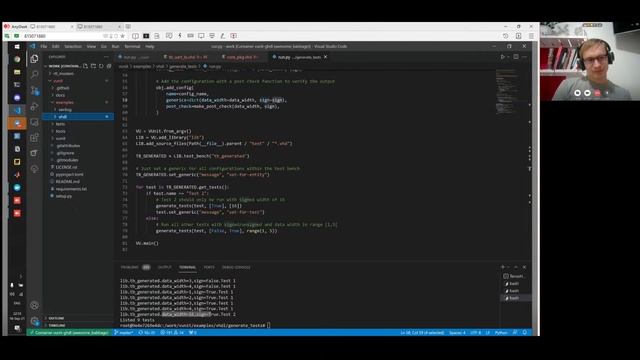Switch to the Ports panel tab

209,267
